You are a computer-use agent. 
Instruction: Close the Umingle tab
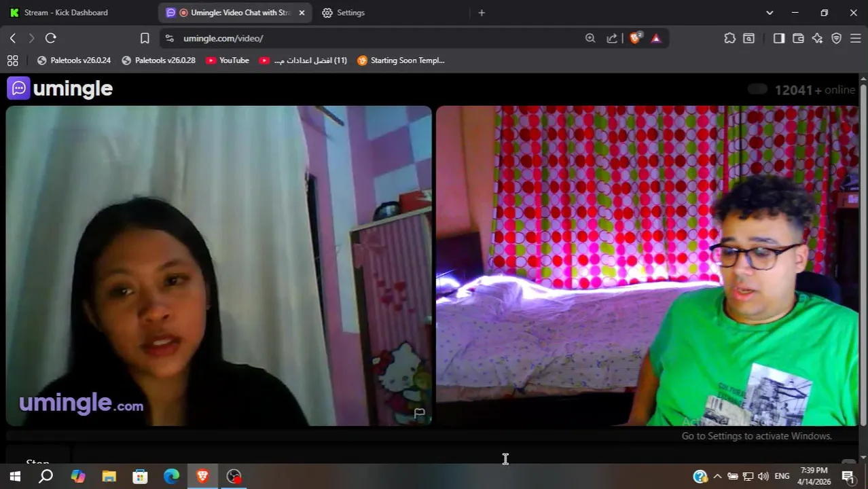[x=302, y=13]
